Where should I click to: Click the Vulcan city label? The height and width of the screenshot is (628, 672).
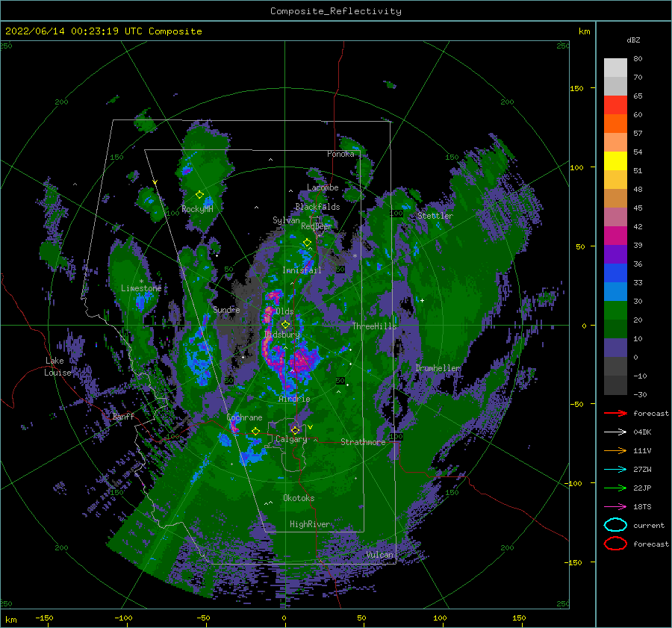(379, 555)
